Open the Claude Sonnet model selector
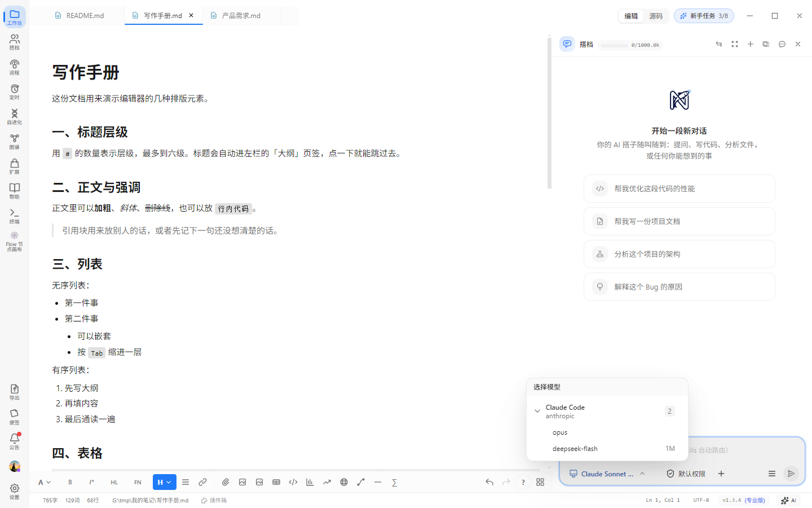812x508 pixels. [x=607, y=474]
